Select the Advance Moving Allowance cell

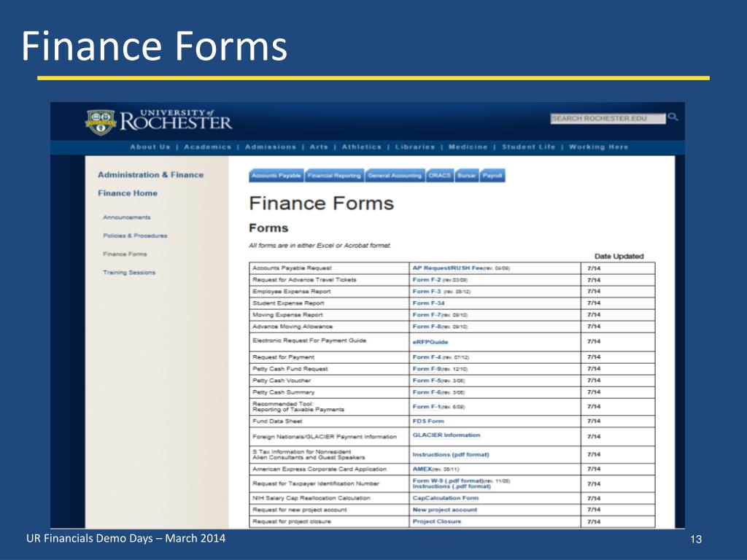329,327
